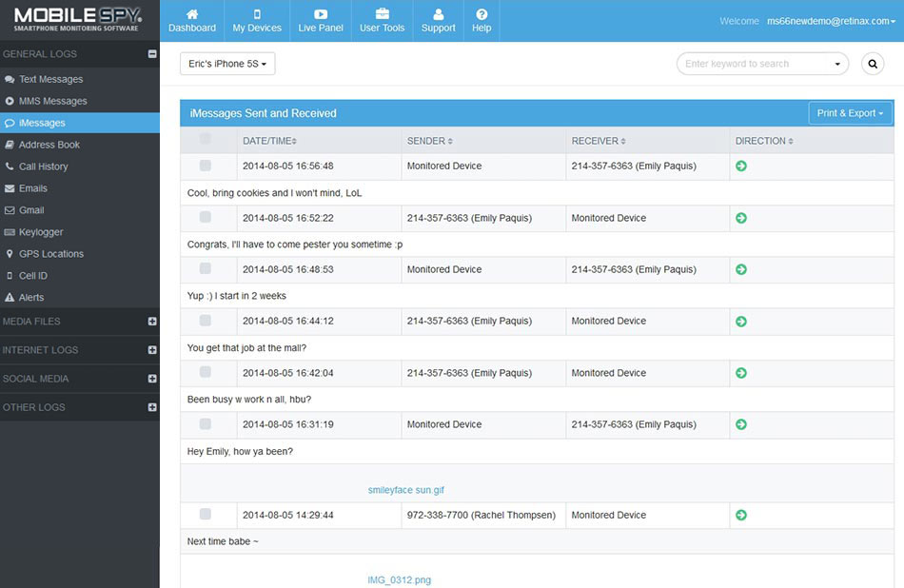Open the IMG_0312.png attachment link

[x=400, y=580]
